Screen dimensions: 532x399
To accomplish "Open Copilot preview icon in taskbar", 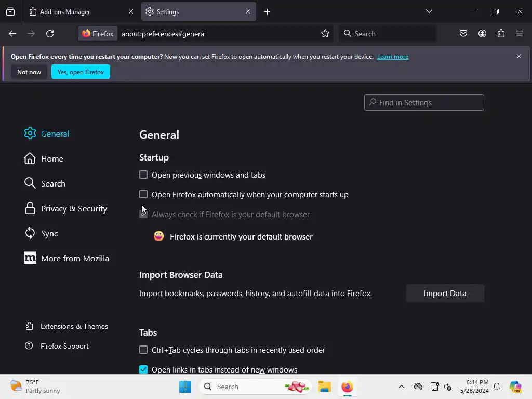I will pyautogui.click(x=515, y=387).
